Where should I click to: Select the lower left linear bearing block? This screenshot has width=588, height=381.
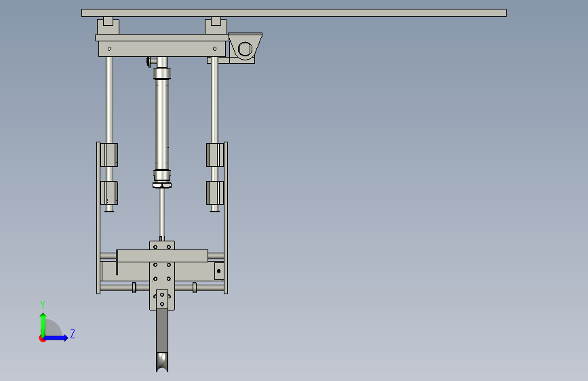tap(109, 193)
